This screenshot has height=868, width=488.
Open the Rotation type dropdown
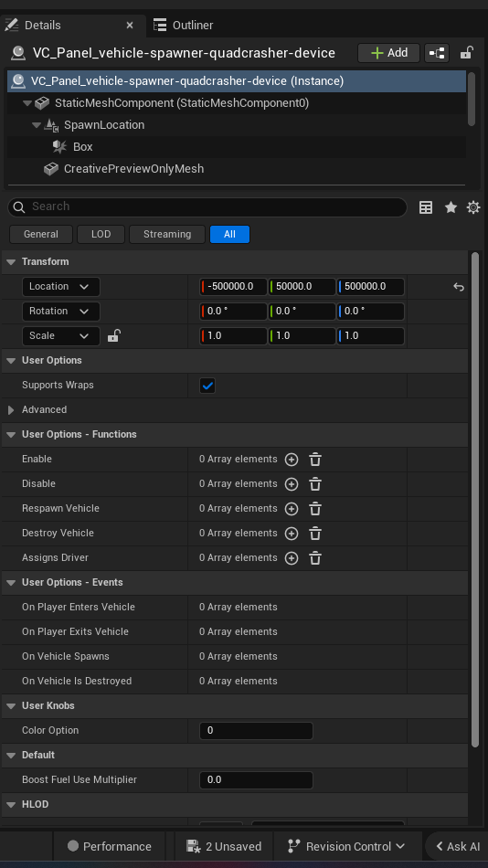click(61, 311)
